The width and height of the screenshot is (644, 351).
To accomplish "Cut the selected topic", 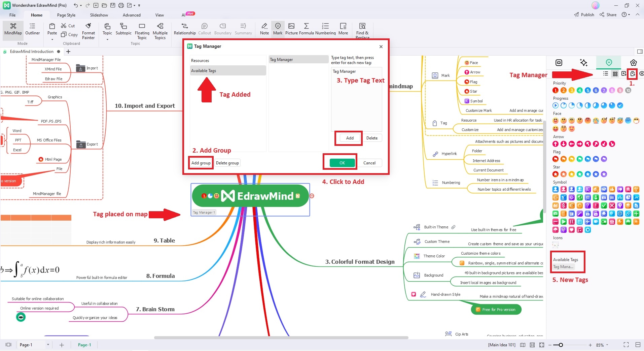I will (x=68, y=26).
